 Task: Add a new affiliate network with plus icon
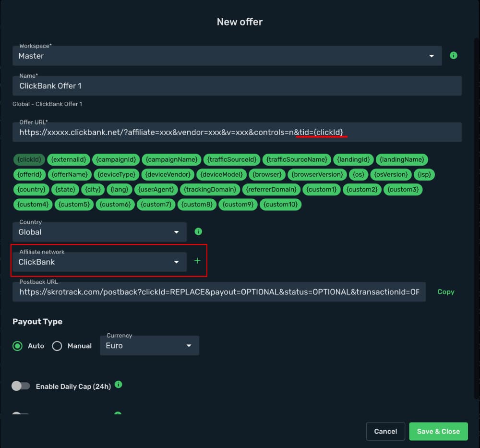[197, 261]
